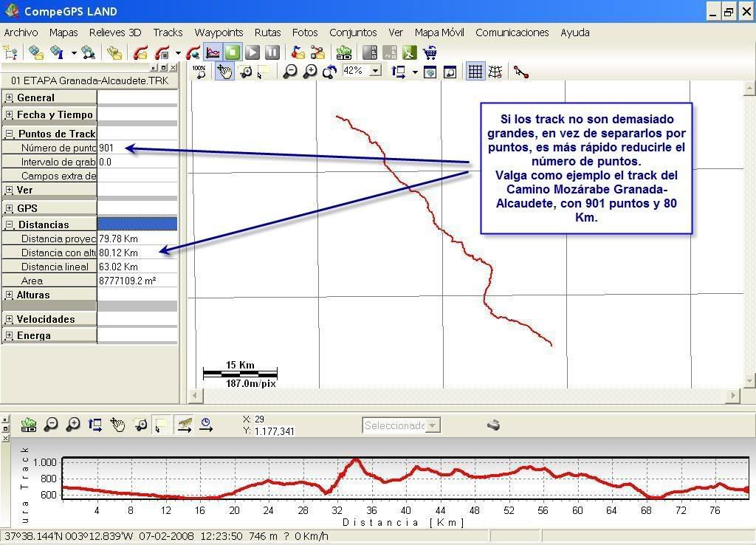Click the 901 number of points value

(106, 148)
